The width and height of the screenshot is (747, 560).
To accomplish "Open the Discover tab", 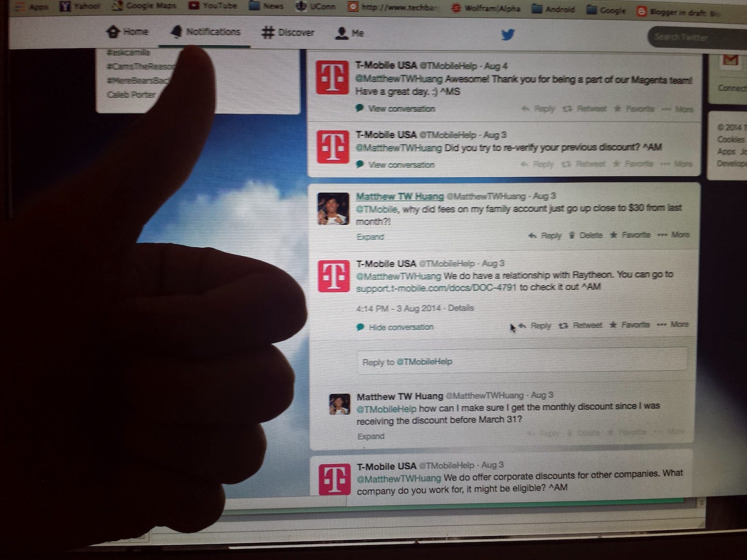I will coord(288,33).
